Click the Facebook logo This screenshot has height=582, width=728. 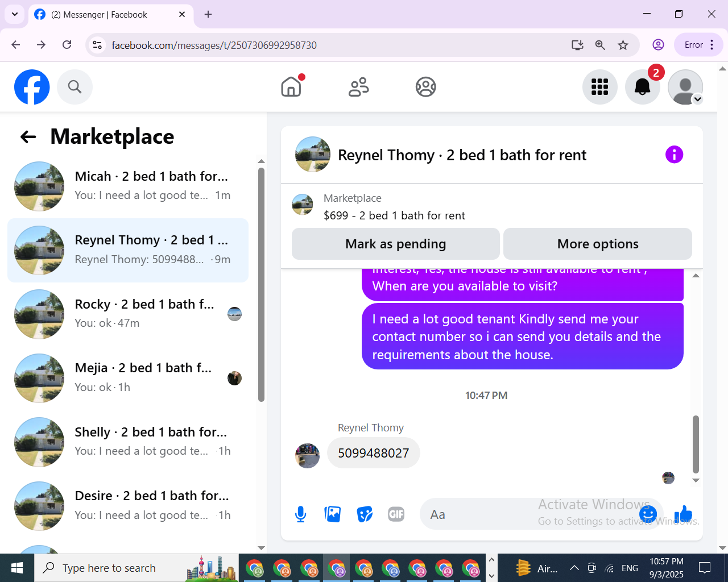pyautogui.click(x=32, y=87)
